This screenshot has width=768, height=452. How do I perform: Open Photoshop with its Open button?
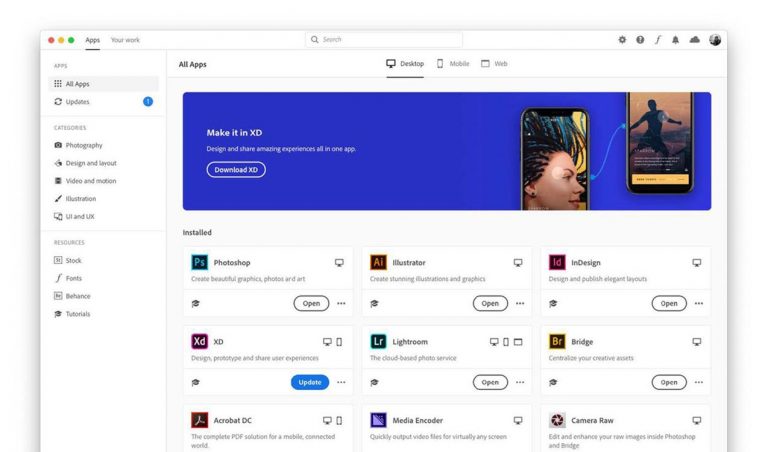tap(311, 304)
